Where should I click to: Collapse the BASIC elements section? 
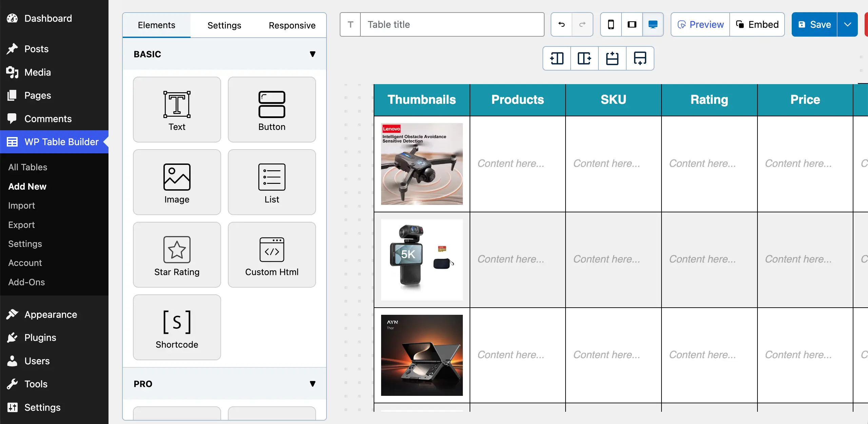tap(312, 54)
